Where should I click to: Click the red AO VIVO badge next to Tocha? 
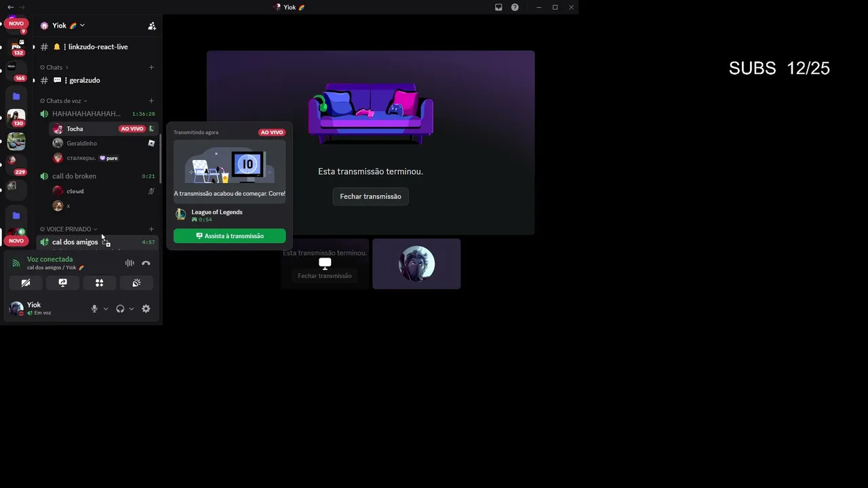click(132, 129)
